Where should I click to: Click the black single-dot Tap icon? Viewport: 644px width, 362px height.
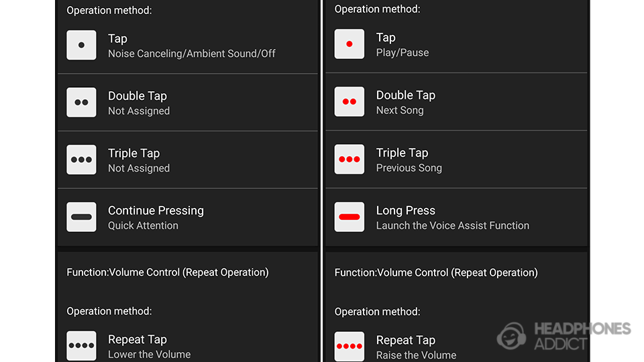(81, 45)
